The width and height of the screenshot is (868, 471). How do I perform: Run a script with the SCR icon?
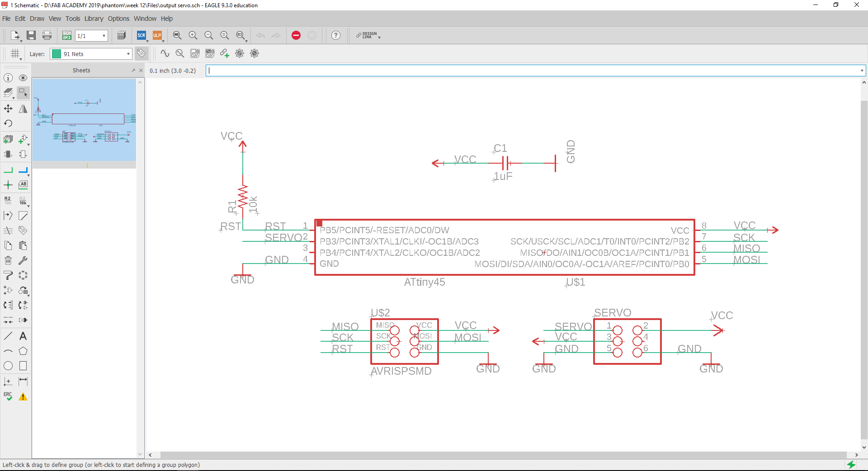click(142, 35)
